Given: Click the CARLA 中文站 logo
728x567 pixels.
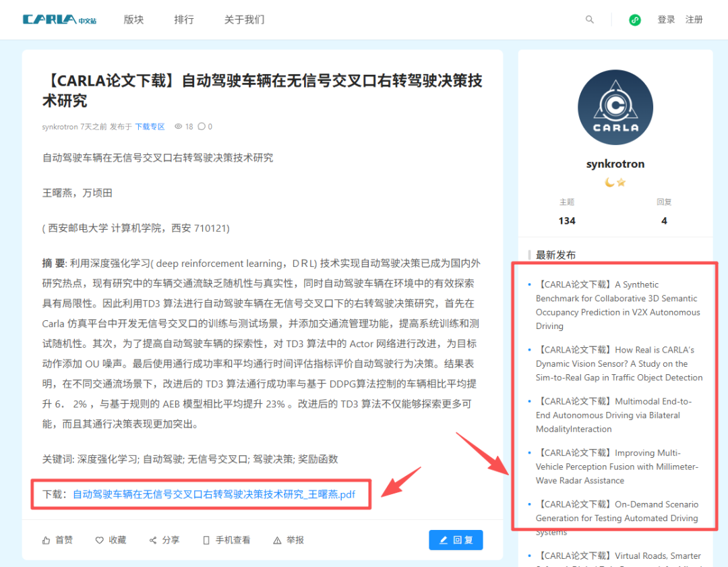Looking at the screenshot, I should click(59, 20).
